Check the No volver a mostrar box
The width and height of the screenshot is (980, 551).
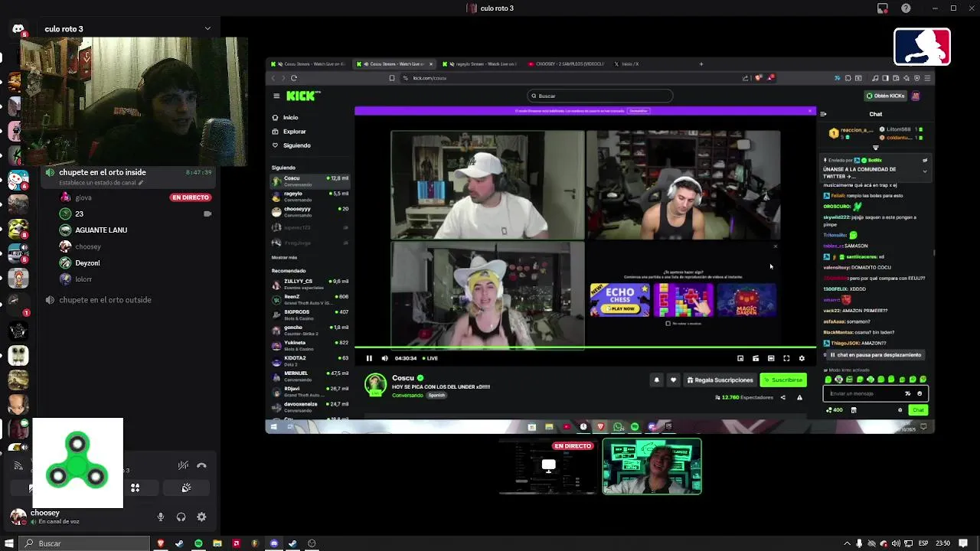click(668, 324)
